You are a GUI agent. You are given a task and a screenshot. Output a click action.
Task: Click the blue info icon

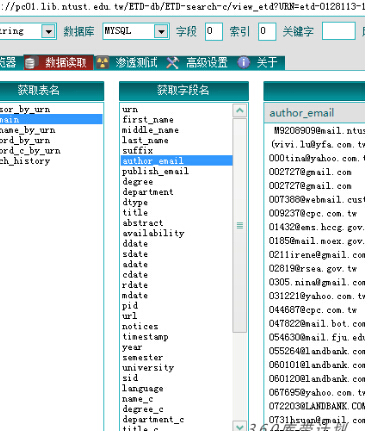(x=244, y=62)
